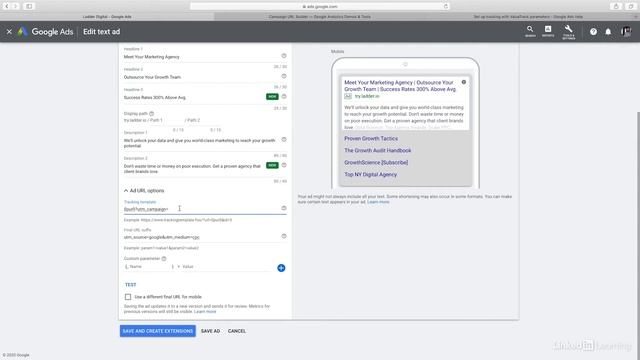640x360 pixels.
Task: Click the Description 1 text field
Action: pos(200,143)
